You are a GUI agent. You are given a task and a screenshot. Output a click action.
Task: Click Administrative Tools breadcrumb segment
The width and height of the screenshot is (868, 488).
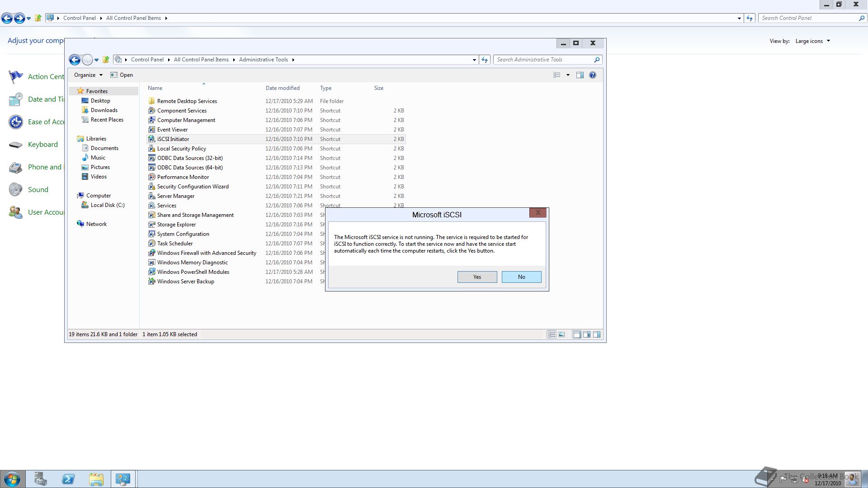pos(264,60)
